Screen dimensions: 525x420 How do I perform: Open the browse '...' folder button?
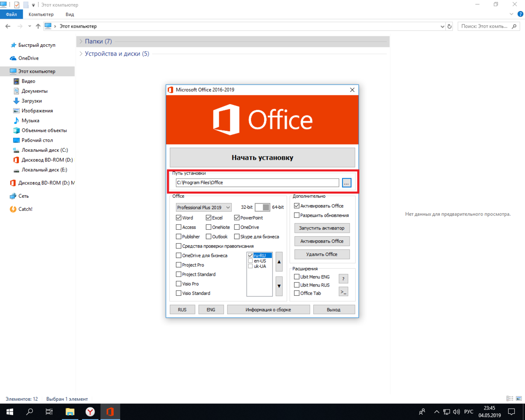[346, 182]
